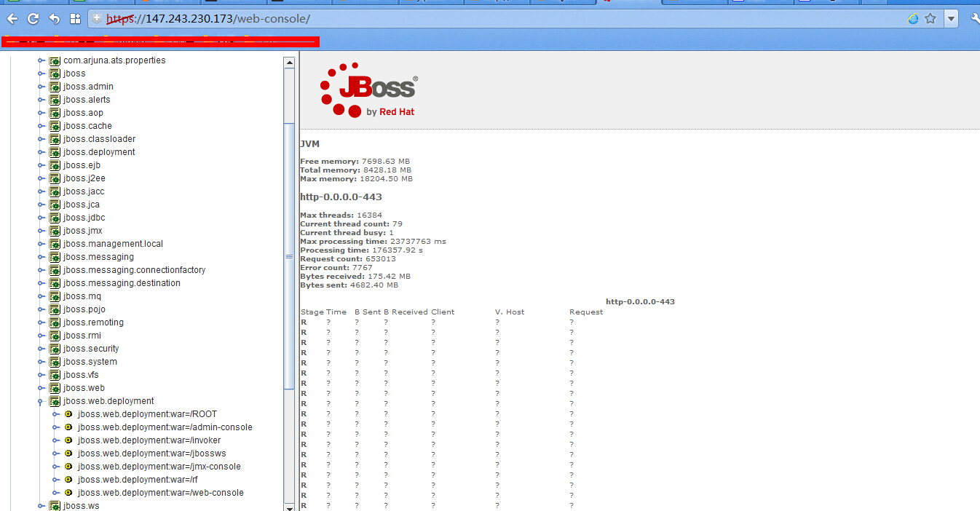The image size is (980, 511).
Task: Click the jboss.jmx folder icon
Action: pyautogui.click(x=55, y=231)
